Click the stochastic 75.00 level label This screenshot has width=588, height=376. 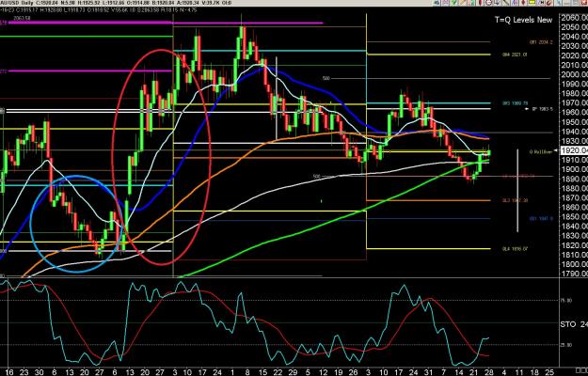(566, 301)
